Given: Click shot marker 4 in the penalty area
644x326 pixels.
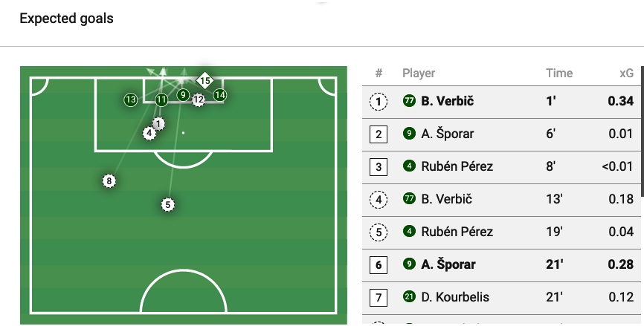Looking at the screenshot, I should tap(149, 133).
